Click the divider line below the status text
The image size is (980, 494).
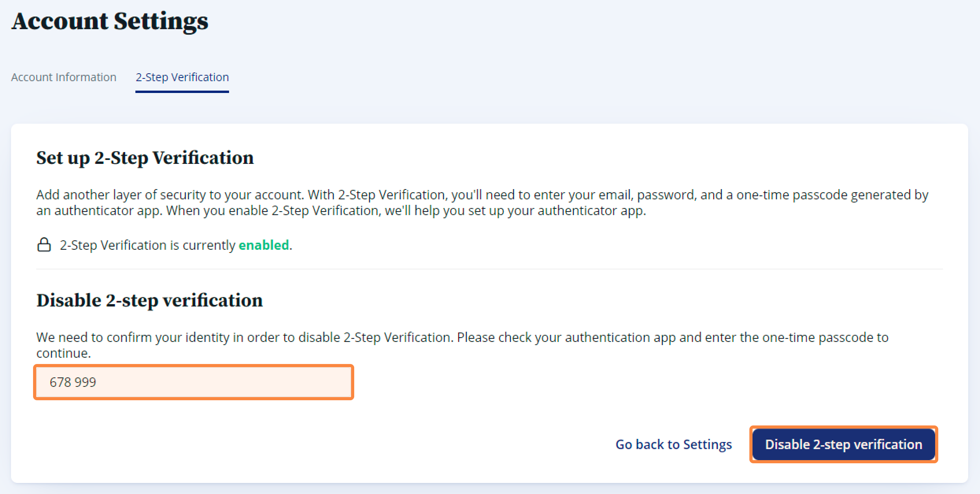489,269
